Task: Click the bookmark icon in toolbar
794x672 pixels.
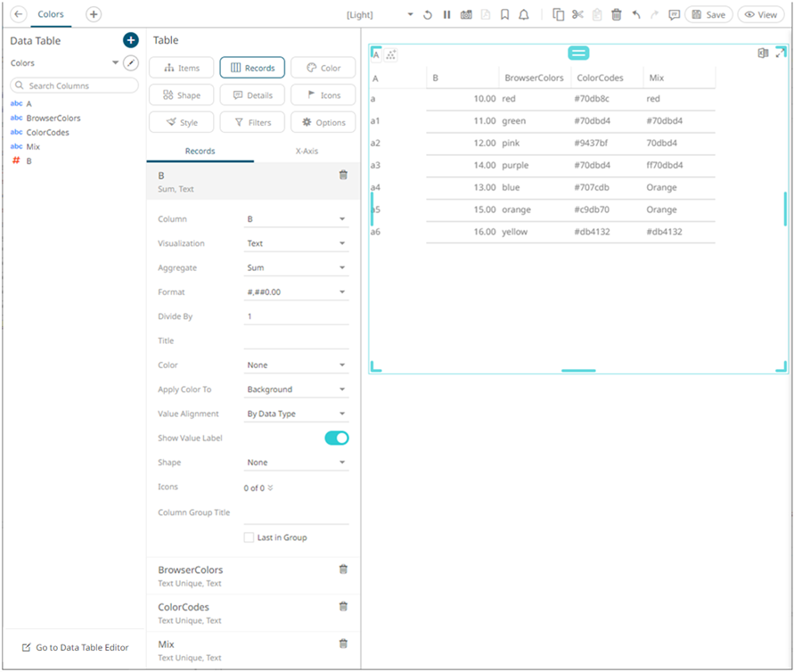Action: point(504,15)
